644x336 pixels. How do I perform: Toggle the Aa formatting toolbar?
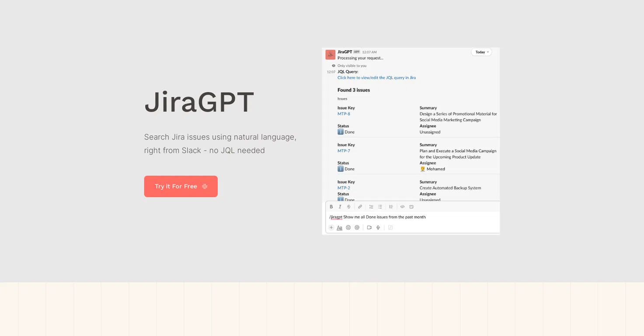pyautogui.click(x=339, y=227)
